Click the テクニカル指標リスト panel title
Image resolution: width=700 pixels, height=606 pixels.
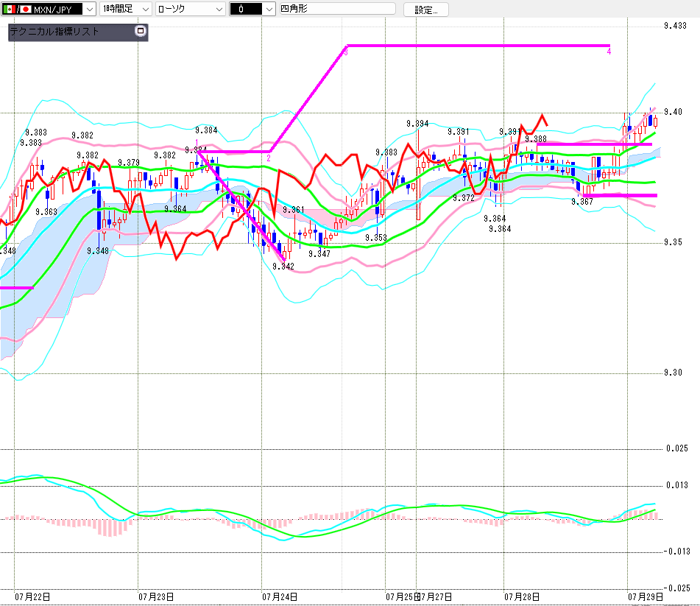pyautogui.click(x=54, y=31)
